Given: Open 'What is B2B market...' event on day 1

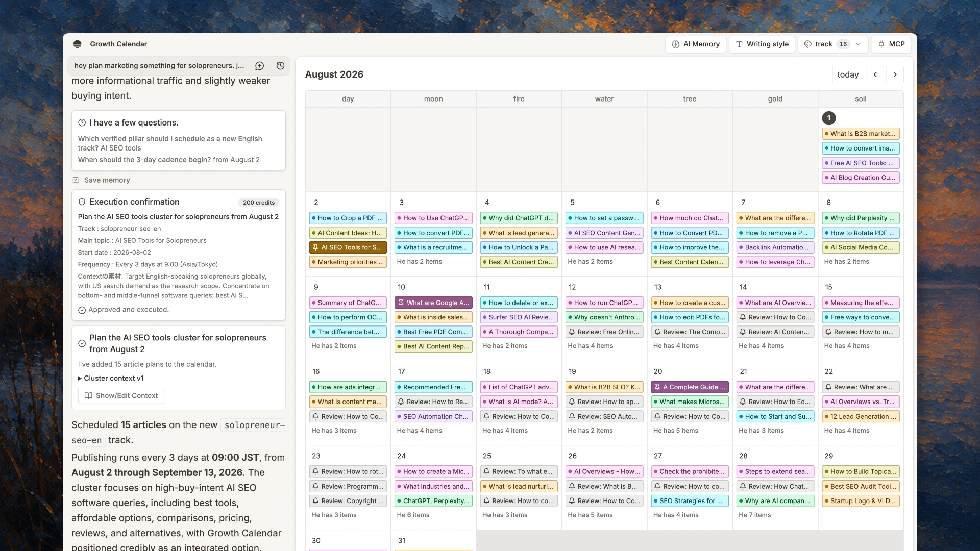Looking at the screenshot, I should point(861,134).
